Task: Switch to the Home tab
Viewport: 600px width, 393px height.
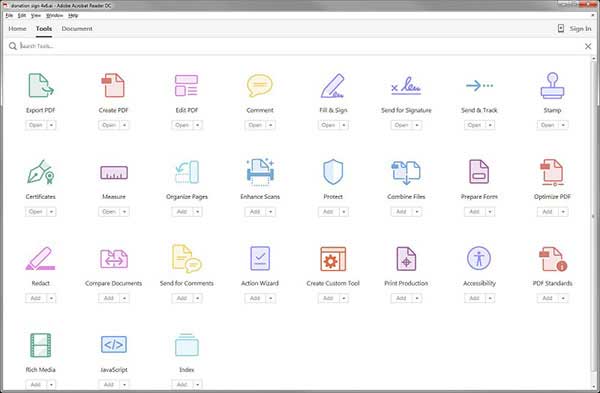Action: [18, 29]
